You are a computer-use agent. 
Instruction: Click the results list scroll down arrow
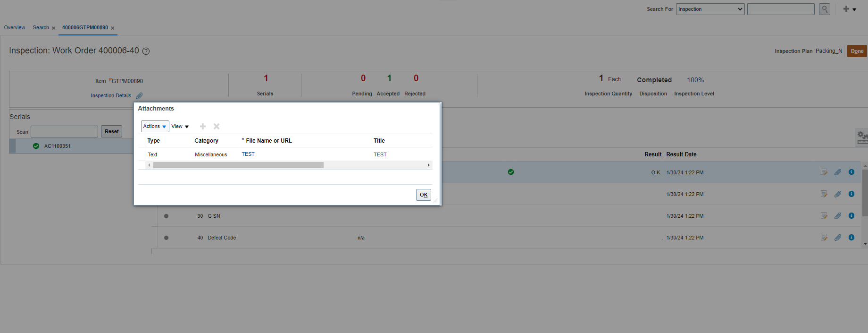(865, 244)
